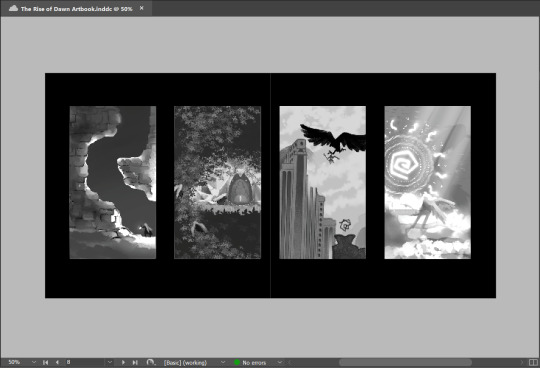Click the scroll right arrow of horizontal scrollbar
Viewport: 540px width, 368px height.
tap(522, 362)
